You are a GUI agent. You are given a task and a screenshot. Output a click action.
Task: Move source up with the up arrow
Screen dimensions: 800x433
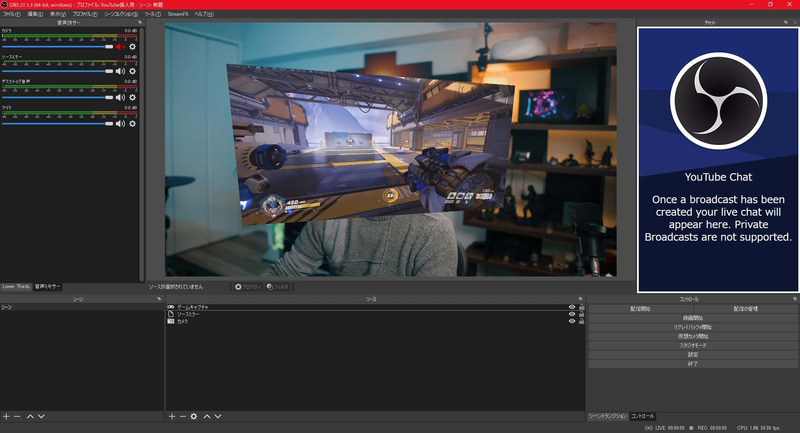click(x=207, y=417)
